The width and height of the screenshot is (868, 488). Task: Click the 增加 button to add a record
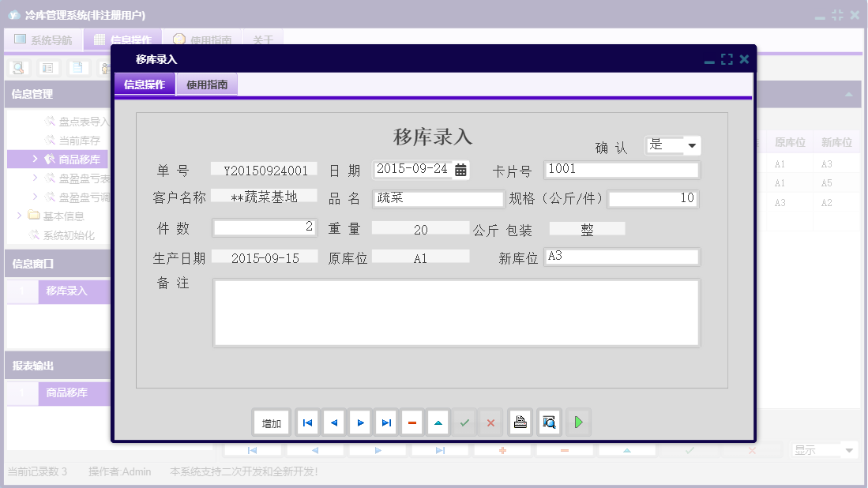pos(272,422)
